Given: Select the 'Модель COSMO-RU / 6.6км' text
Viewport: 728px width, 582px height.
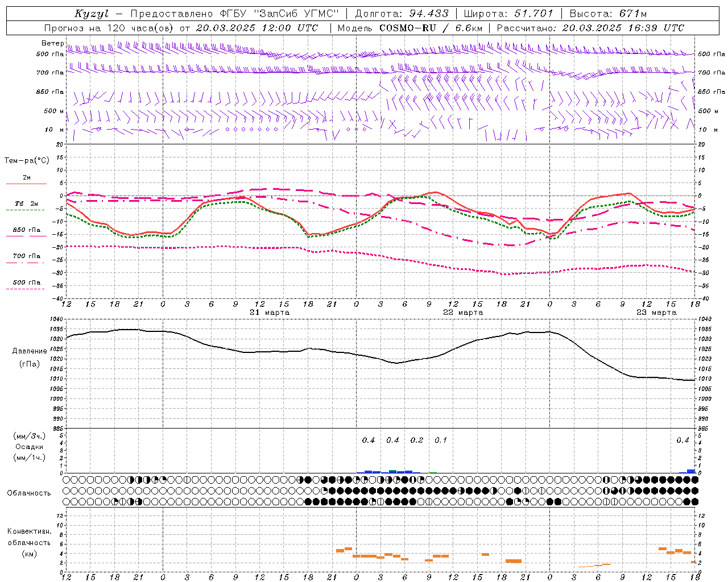Looking at the screenshot, I should 409,28.
